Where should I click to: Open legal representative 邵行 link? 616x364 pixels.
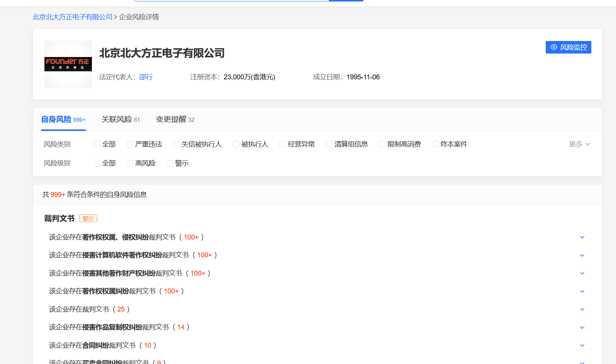146,77
